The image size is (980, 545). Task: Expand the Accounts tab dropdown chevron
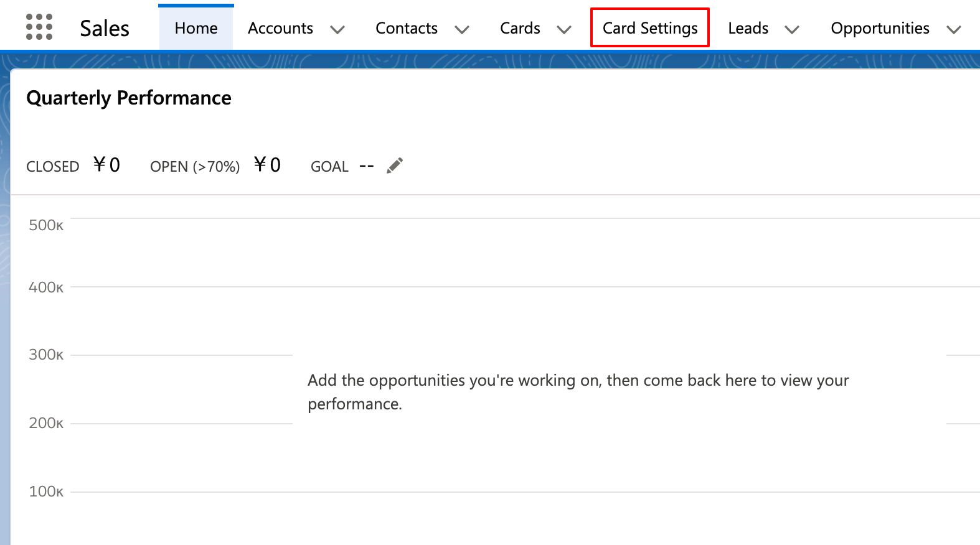[337, 29]
